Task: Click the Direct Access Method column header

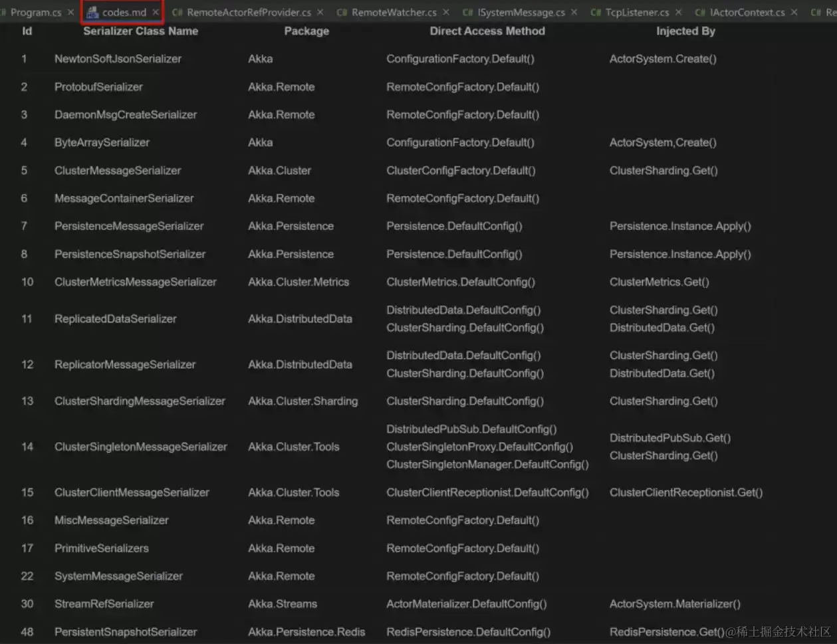Action: pyautogui.click(x=487, y=31)
